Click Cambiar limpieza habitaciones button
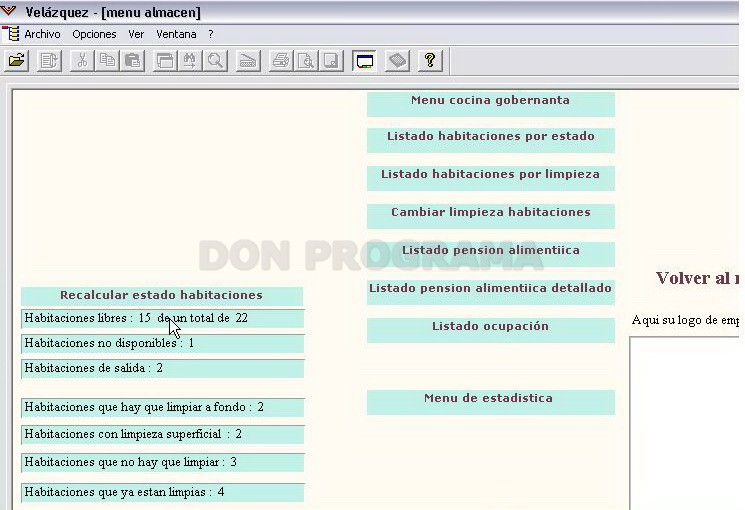The width and height of the screenshot is (745, 510). [x=491, y=216]
